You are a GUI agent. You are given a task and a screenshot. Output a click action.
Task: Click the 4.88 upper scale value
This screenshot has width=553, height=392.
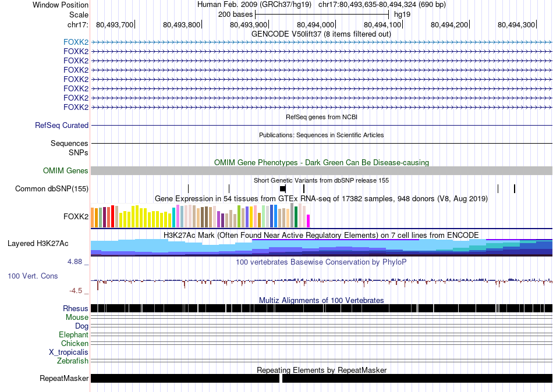click(75, 262)
